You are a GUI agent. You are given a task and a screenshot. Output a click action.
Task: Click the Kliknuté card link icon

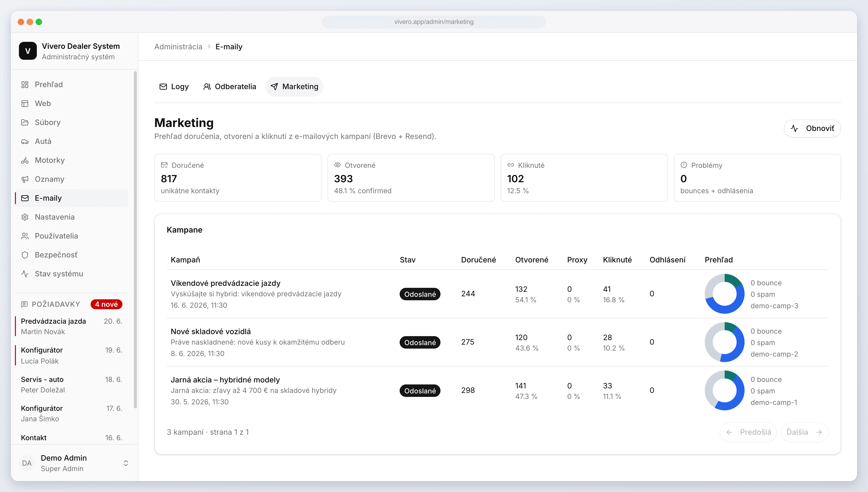click(x=510, y=165)
